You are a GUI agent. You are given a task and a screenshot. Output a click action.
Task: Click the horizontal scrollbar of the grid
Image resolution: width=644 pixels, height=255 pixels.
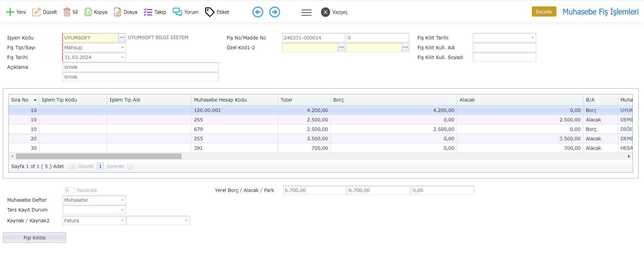98,157
